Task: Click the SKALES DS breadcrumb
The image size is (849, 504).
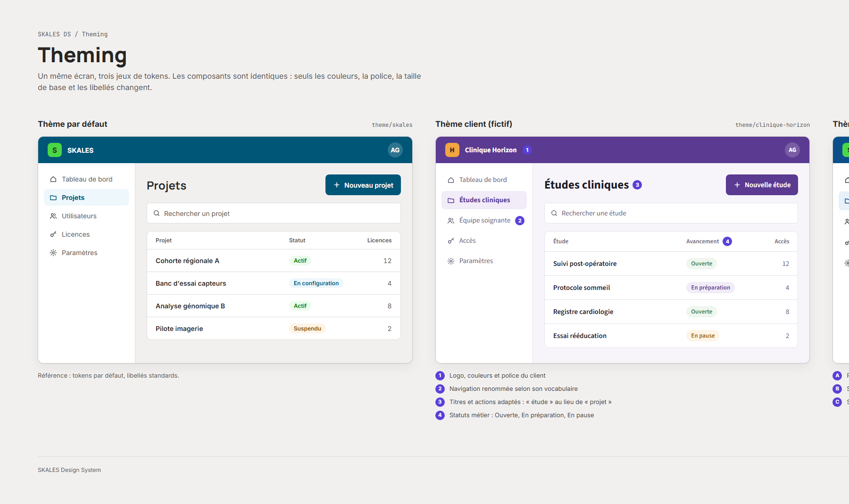Action: tap(54, 34)
